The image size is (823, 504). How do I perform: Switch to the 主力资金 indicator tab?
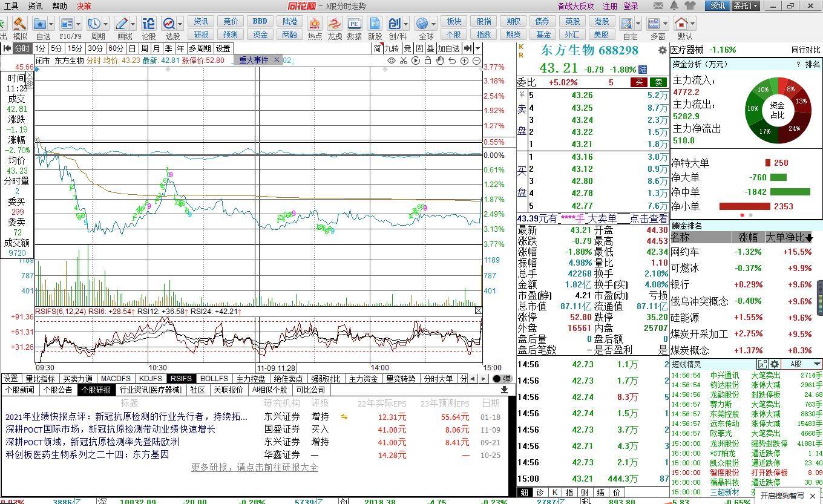pos(364,379)
